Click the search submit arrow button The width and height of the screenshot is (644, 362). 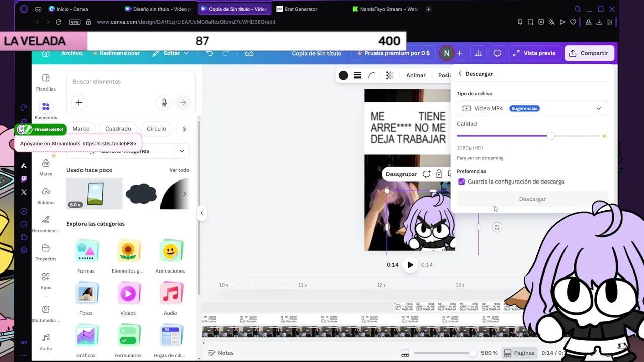click(x=183, y=103)
